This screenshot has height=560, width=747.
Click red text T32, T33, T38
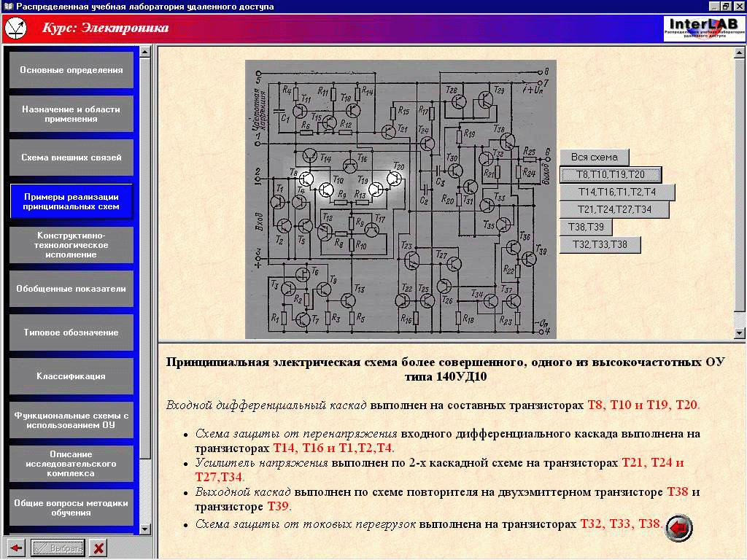[621, 524]
